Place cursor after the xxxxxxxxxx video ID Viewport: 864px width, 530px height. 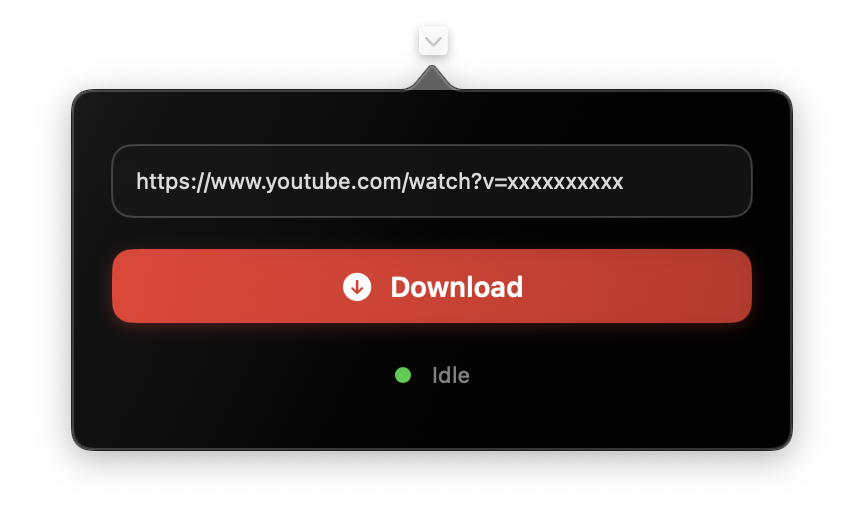pos(625,181)
